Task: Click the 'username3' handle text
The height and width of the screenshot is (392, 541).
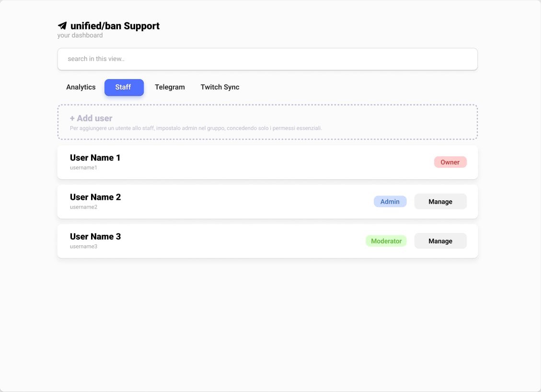Action: coord(83,246)
